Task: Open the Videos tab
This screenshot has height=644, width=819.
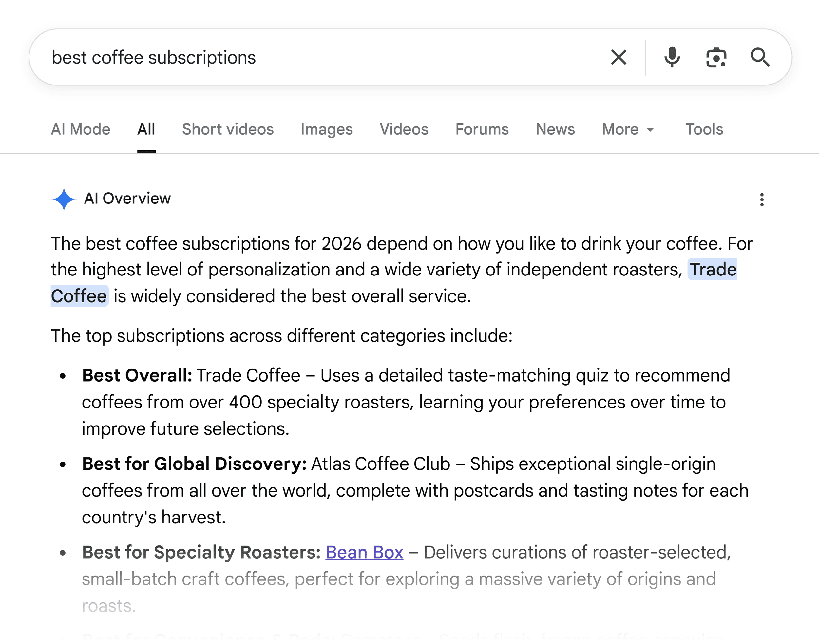Action: pos(404,129)
